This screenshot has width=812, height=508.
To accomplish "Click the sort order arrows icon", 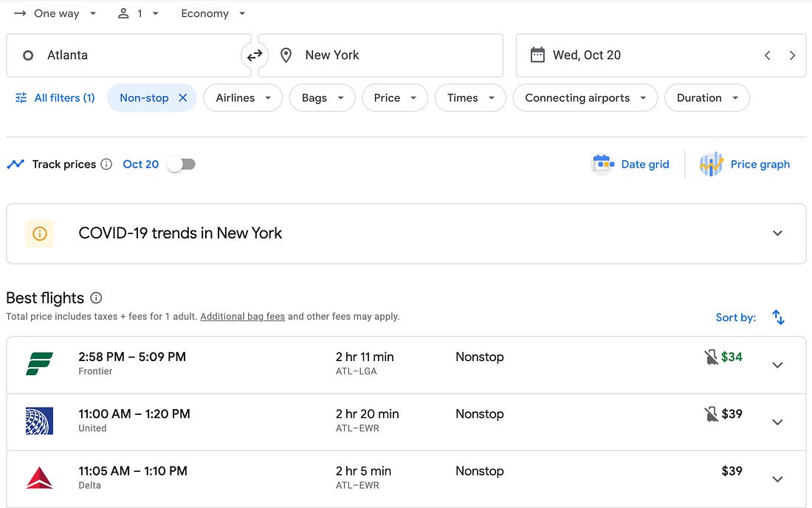I will [x=778, y=317].
